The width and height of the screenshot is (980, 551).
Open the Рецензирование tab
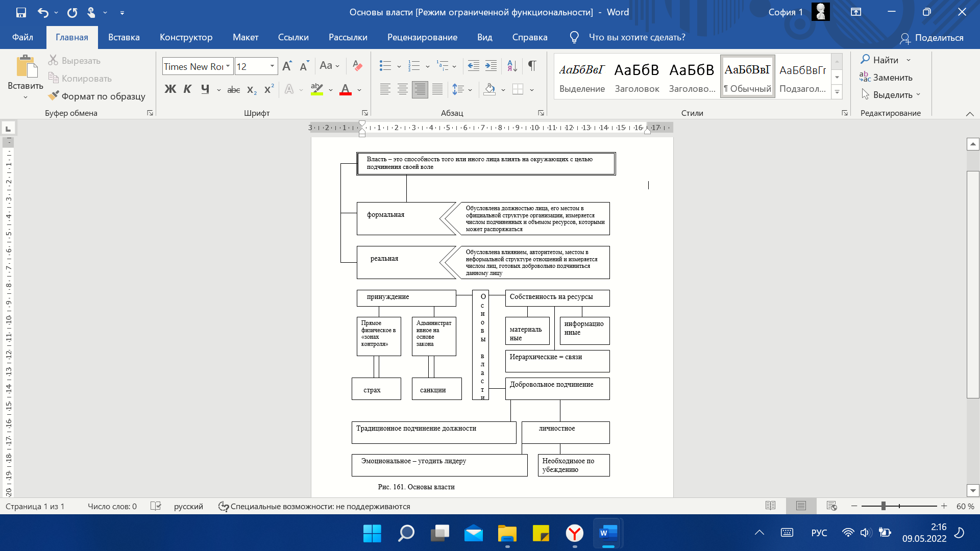[422, 37]
